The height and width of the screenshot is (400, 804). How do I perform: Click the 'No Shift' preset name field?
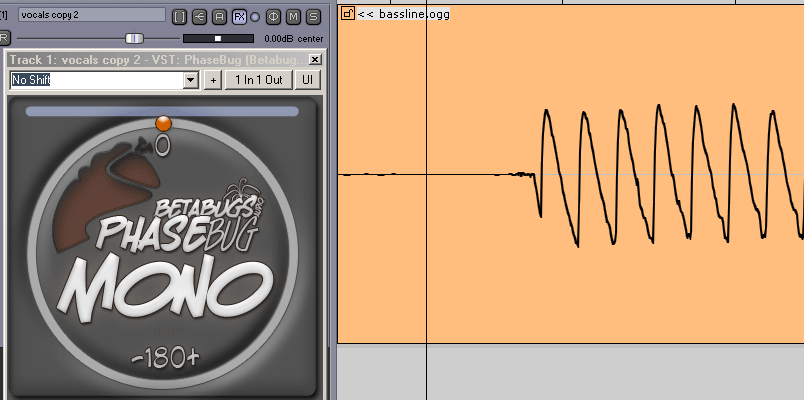97,80
